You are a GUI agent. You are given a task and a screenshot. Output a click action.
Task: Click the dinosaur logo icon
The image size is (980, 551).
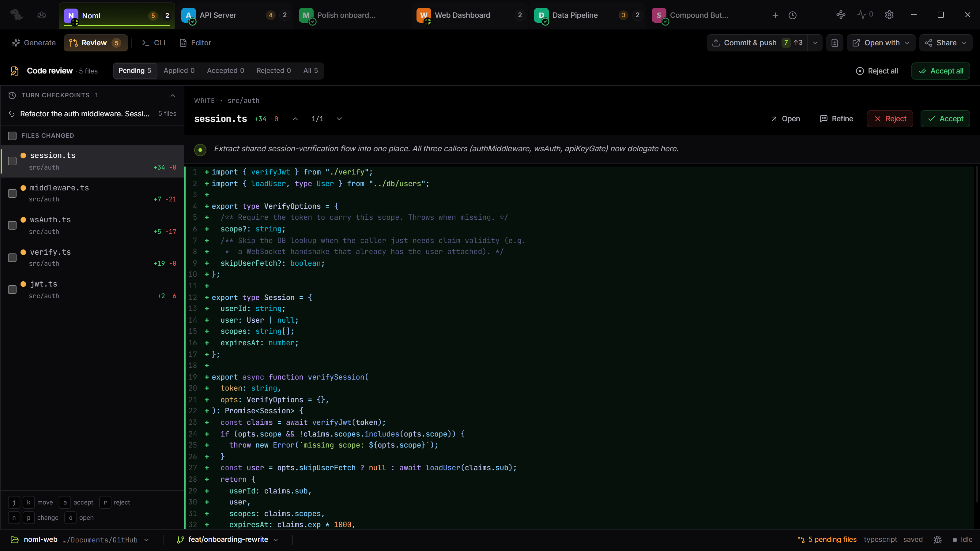click(17, 15)
